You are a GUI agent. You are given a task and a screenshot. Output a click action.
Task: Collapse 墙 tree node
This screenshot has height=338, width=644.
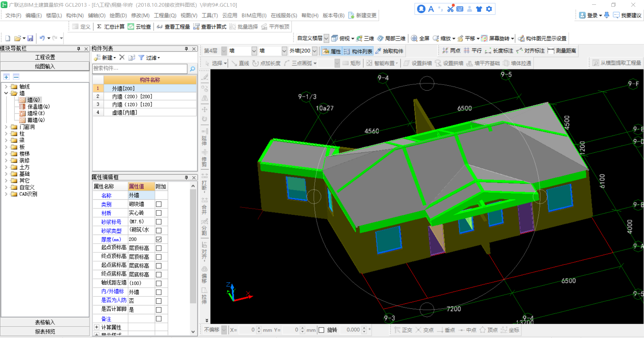(6, 93)
